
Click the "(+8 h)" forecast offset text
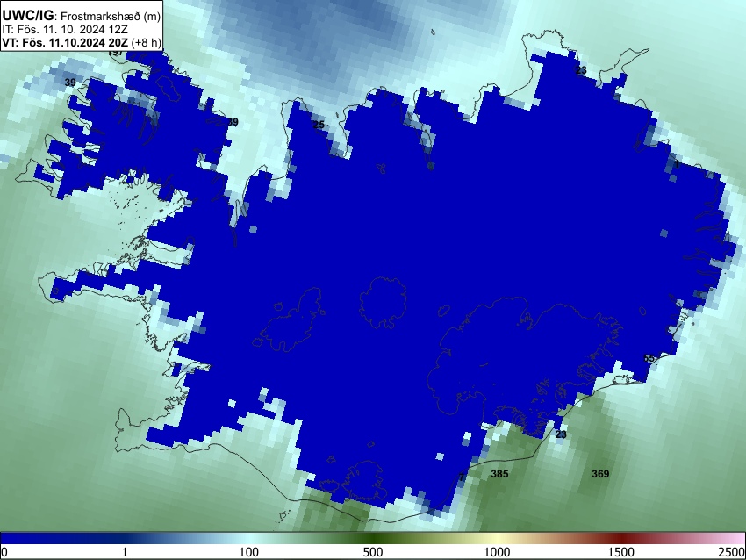[146, 42]
